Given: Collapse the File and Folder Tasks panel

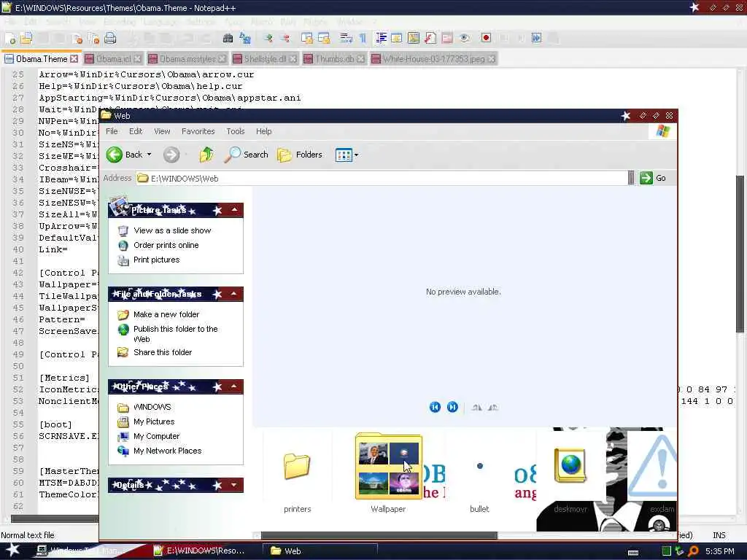Looking at the screenshot, I should tap(234, 294).
